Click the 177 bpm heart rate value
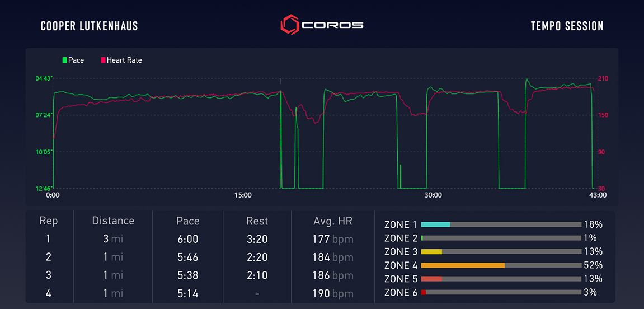Image resolution: width=644 pixels, height=309 pixels. coord(332,239)
